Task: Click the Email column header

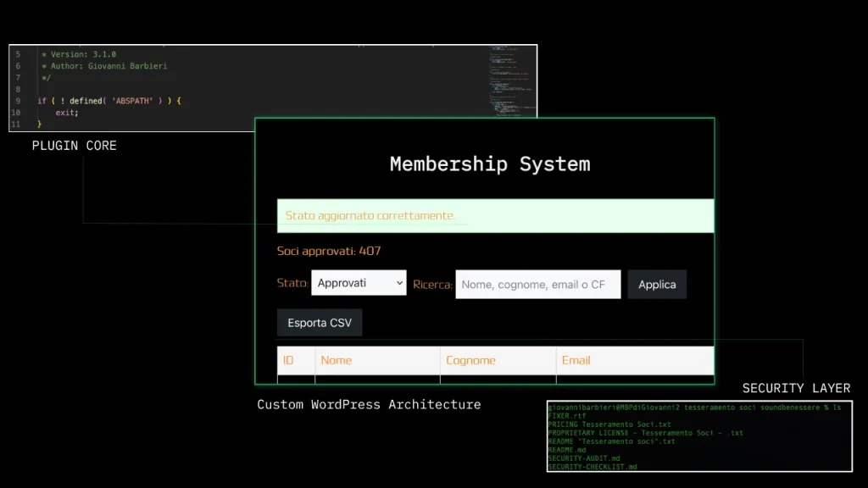Action: 635,360
